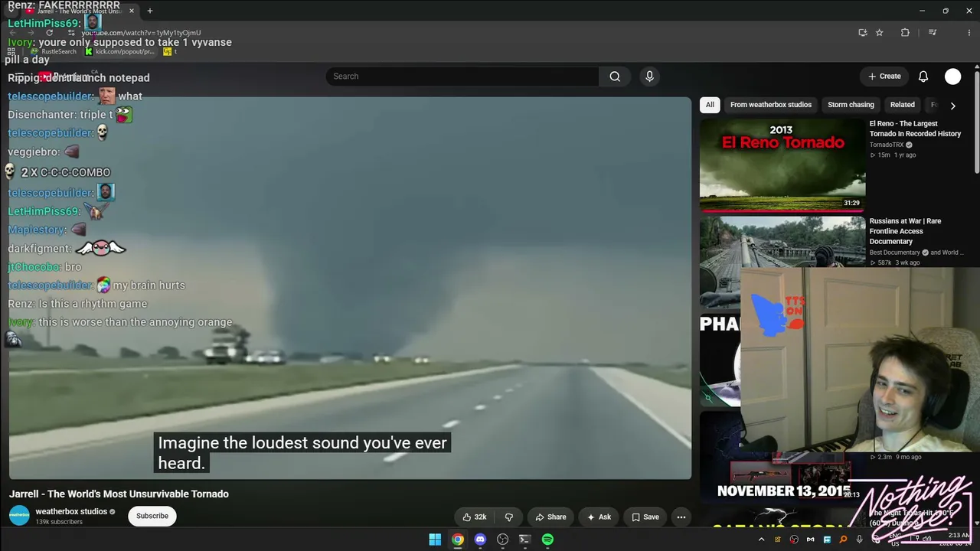Open Chrome from the taskbar
The height and width of the screenshot is (551, 980).
click(x=457, y=540)
